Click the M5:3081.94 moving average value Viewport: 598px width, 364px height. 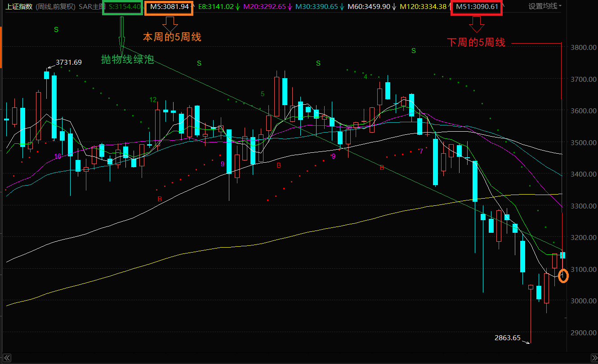coord(169,7)
